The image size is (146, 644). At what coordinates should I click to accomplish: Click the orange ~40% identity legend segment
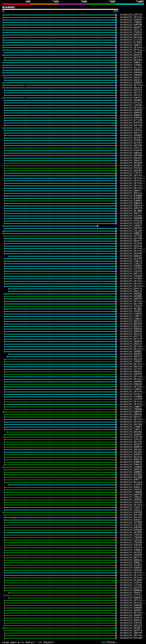(x=45, y=4)
